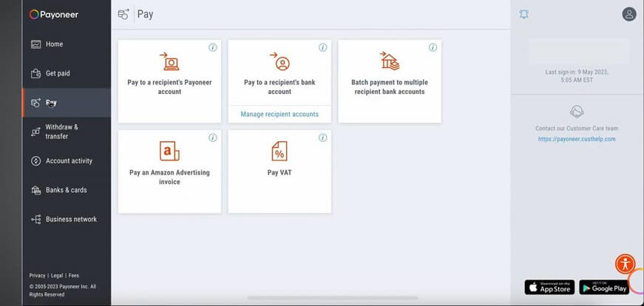
Task: Select Pay an Amazon Advertising invoice
Action: pyautogui.click(x=169, y=171)
